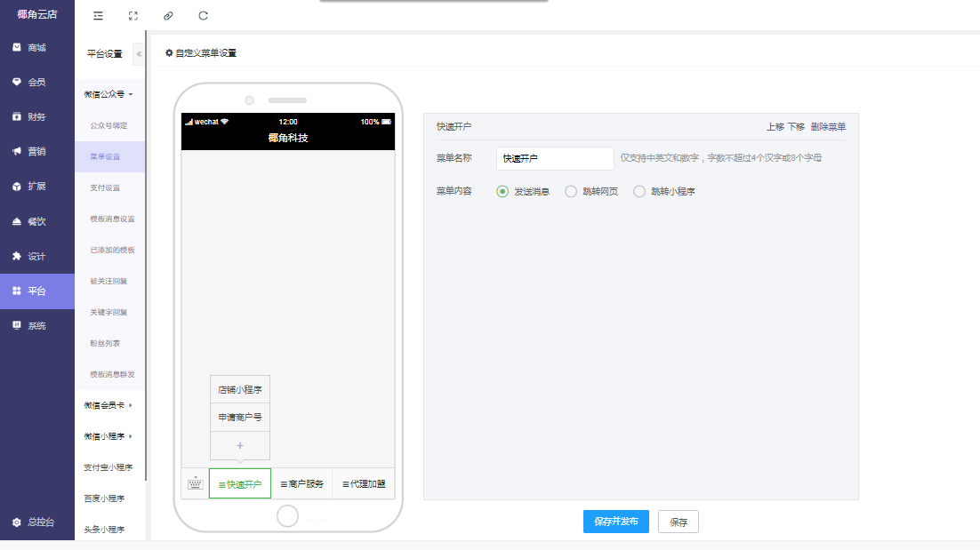Click the 营销 megaphone icon
This screenshot has width=980, height=550.
pos(17,151)
